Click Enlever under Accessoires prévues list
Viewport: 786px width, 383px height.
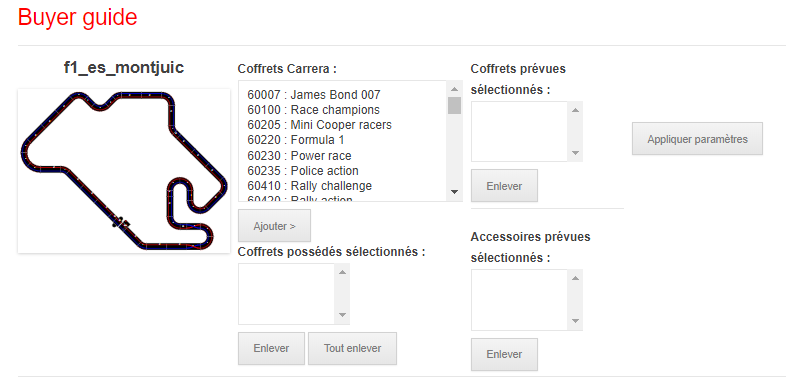click(504, 354)
